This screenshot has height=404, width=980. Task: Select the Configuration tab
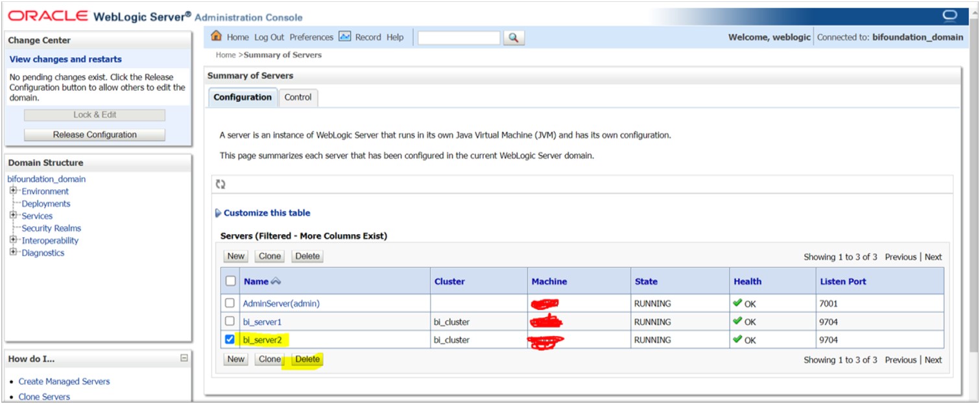coord(243,97)
